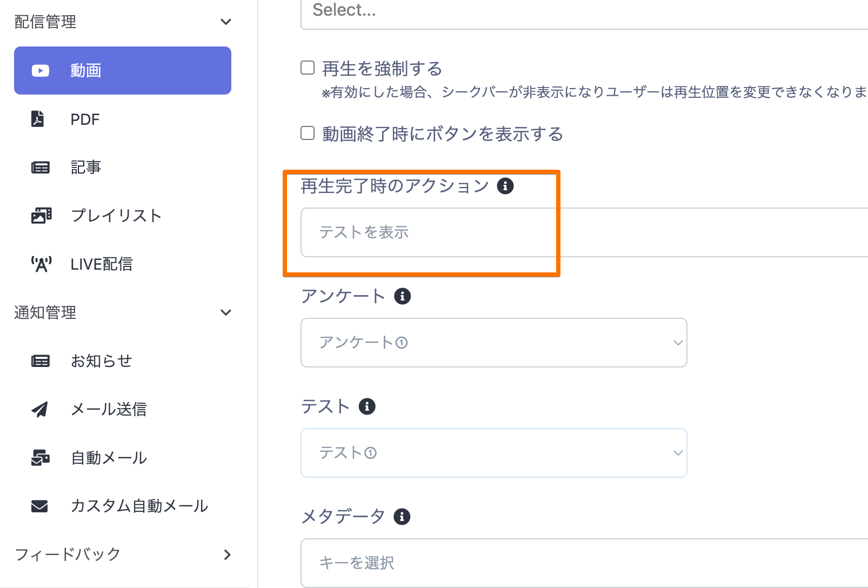
Task: Open the お知らせ sidebar link
Action: click(x=101, y=361)
